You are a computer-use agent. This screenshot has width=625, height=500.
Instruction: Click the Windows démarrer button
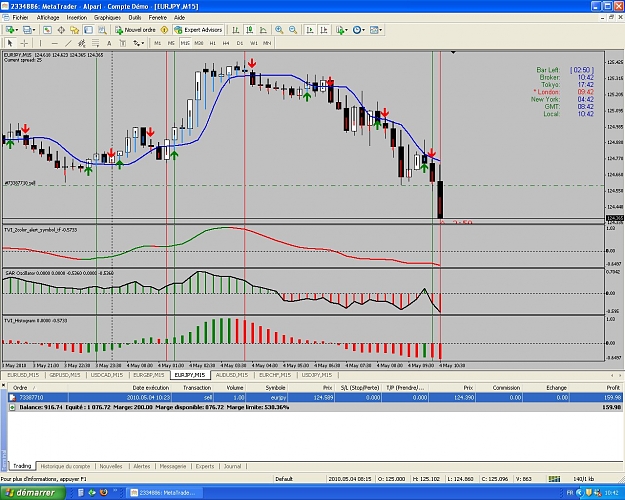point(32,493)
